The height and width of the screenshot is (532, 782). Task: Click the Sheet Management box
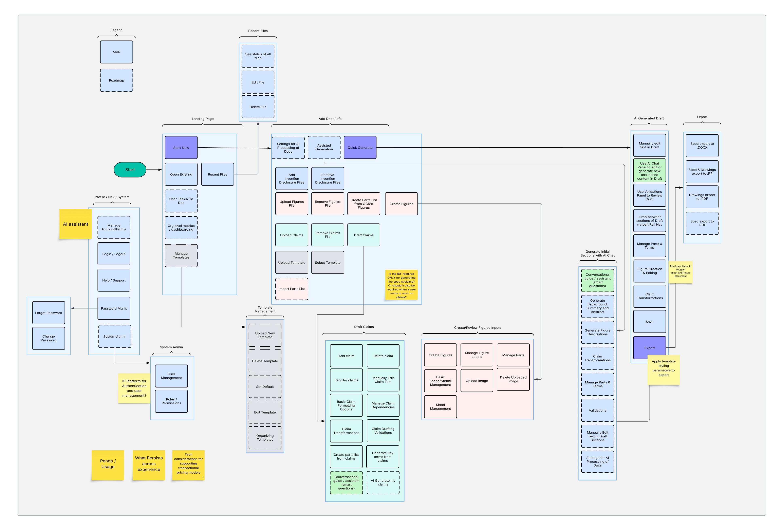(x=441, y=407)
